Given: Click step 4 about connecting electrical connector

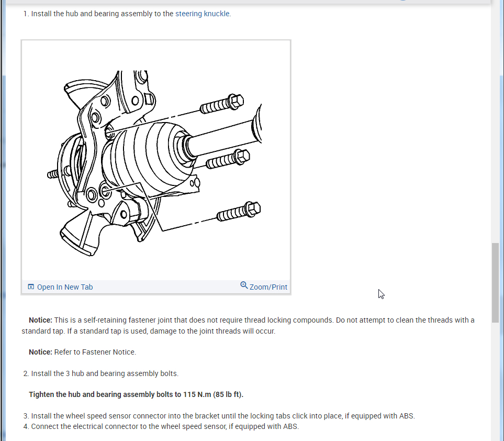Looking at the screenshot, I should tap(161, 426).
